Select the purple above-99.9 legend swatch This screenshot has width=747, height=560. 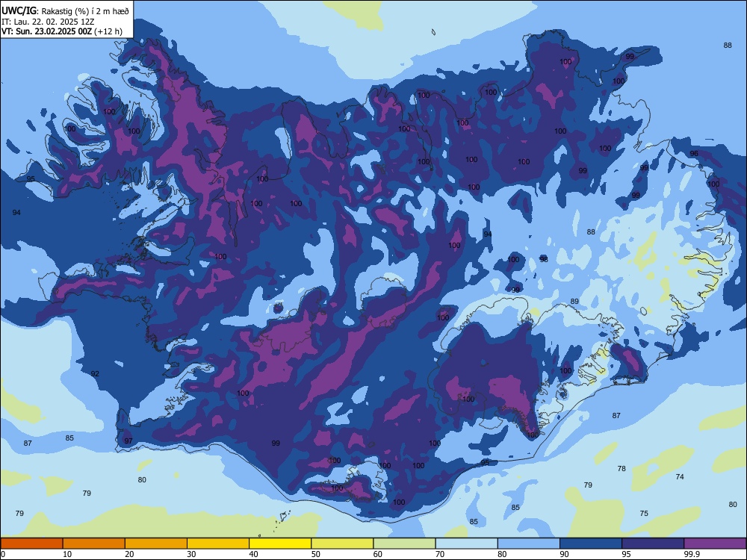pos(715,544)
